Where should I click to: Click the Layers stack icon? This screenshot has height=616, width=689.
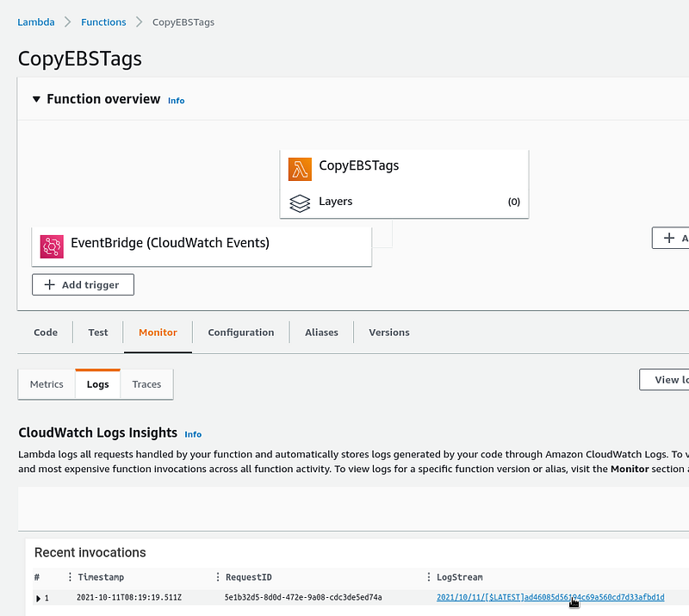[x=300, y=203]
